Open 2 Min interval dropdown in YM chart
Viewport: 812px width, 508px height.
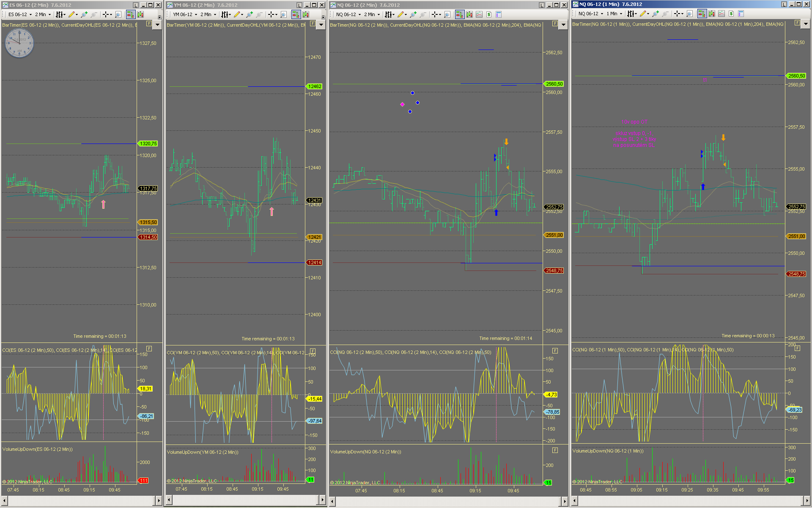pyautogui.click(x=208, y=14)
